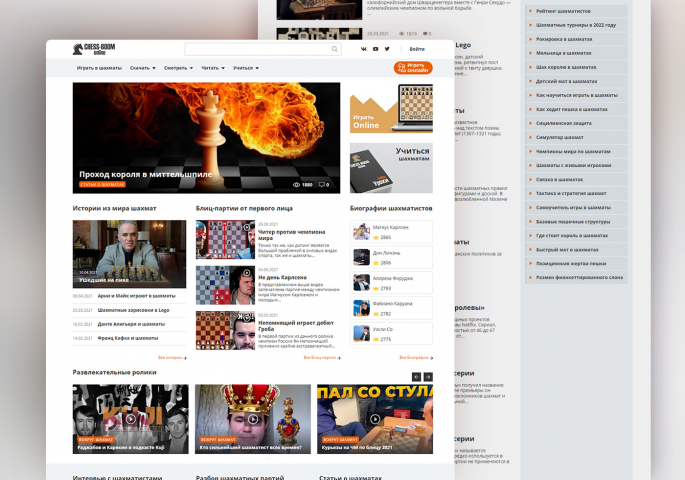Play the Читер против чемпиона мира video
This screenshot has width=685, height=480.
click(225, 240)
